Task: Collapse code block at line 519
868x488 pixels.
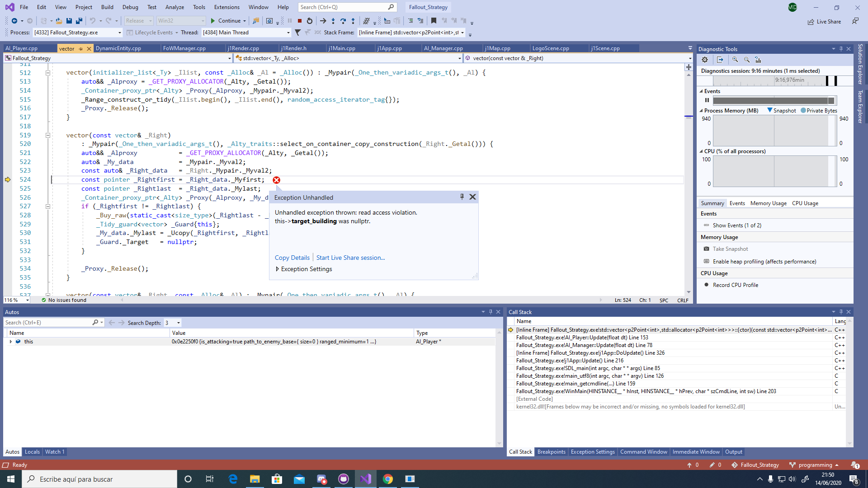Action: (47, 135)
